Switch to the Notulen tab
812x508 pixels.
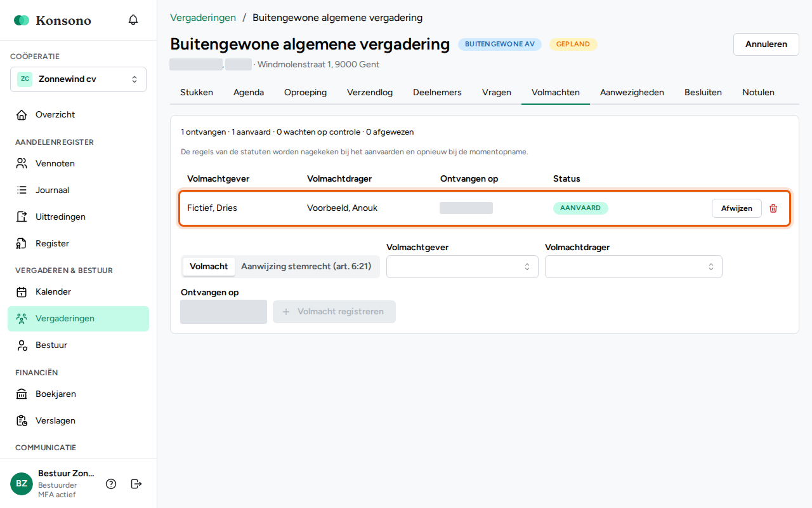pyautogui.click(x=758, y=93)
